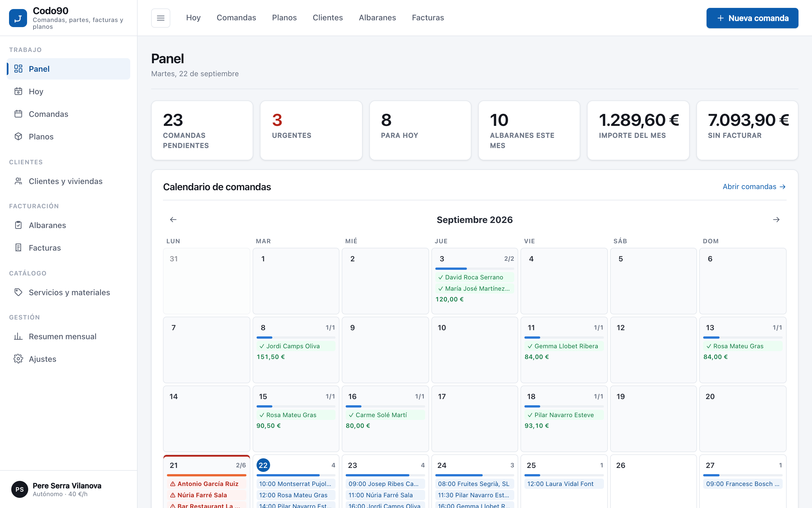812x508 pixels.
Task: Click the Nueva comanda button
Action: tap(752, 18)
